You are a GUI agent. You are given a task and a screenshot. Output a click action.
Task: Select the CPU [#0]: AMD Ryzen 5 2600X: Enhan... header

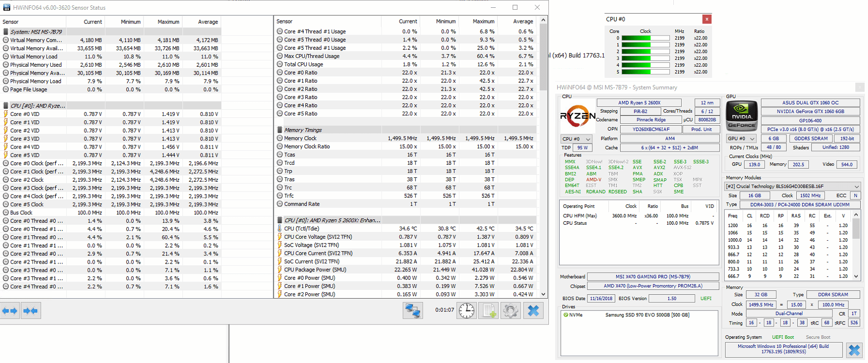(x=406, y=220)
